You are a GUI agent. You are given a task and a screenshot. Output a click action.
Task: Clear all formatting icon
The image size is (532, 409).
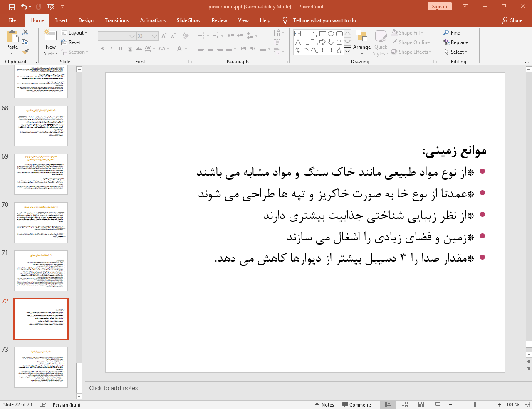click(186, 36)
